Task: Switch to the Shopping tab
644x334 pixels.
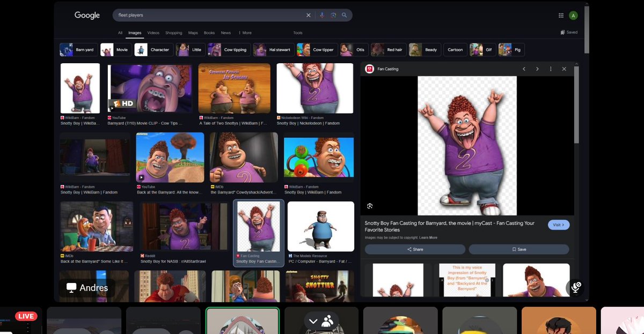Action: click(173, 33)
